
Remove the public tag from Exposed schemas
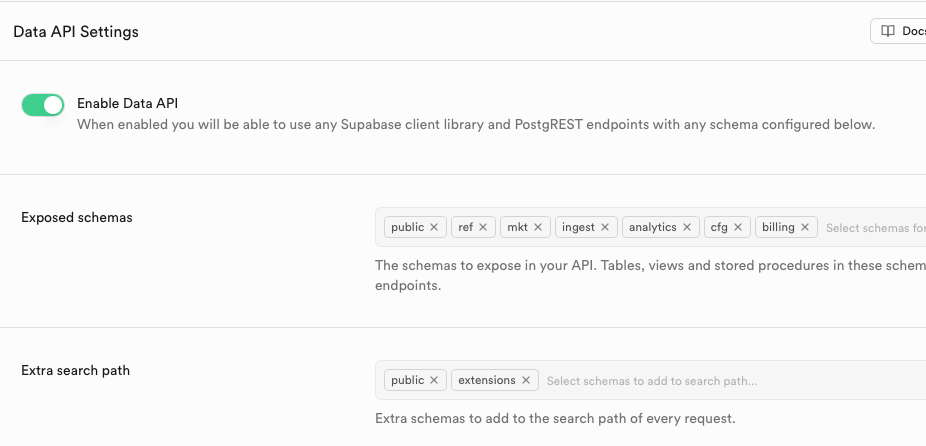(434, 227)
